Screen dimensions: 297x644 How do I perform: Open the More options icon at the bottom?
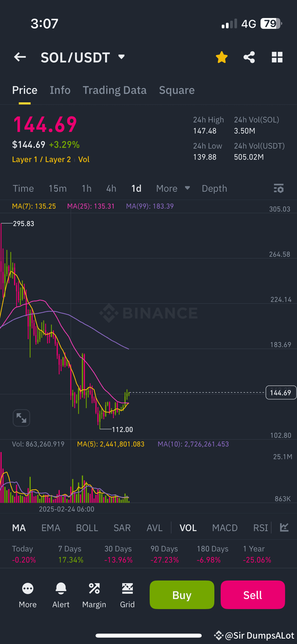click(28, 589)
